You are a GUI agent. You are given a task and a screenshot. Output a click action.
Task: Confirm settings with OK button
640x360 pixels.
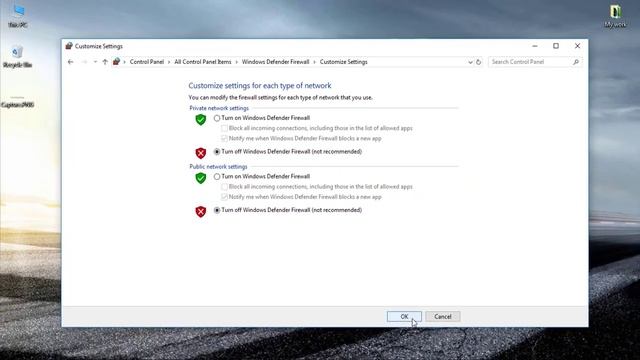404,317
